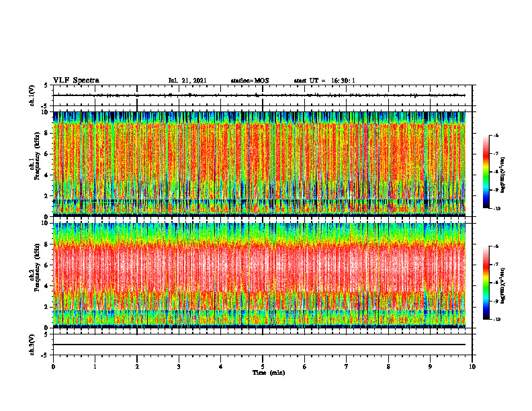Click the ch.2 "Frequency (kHz)" axis label

[x=37, y=267]
